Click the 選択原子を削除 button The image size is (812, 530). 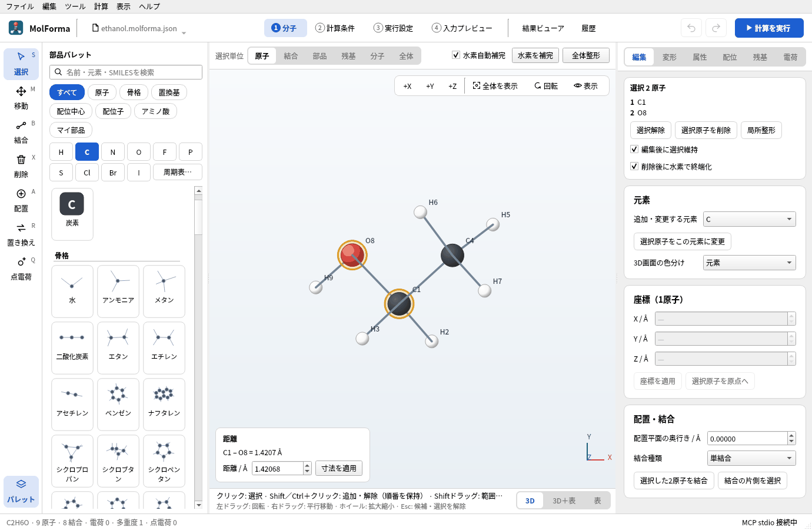tap(706, 130)
